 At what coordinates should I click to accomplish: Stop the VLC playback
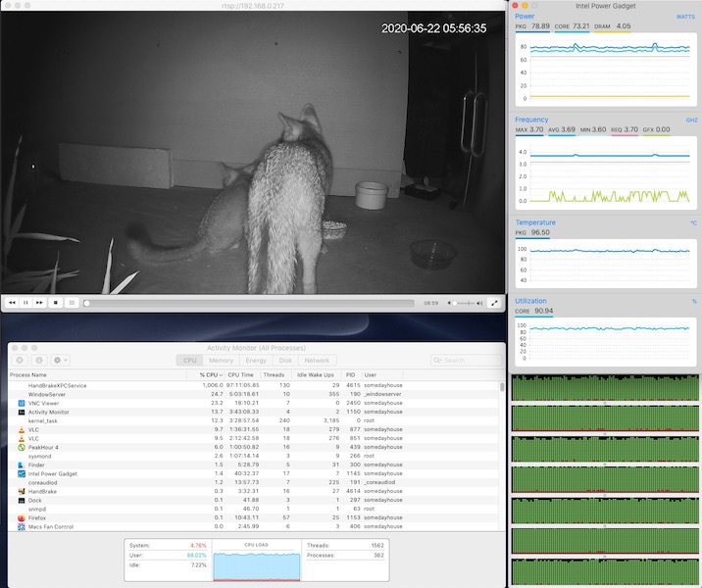click(56, 303)
